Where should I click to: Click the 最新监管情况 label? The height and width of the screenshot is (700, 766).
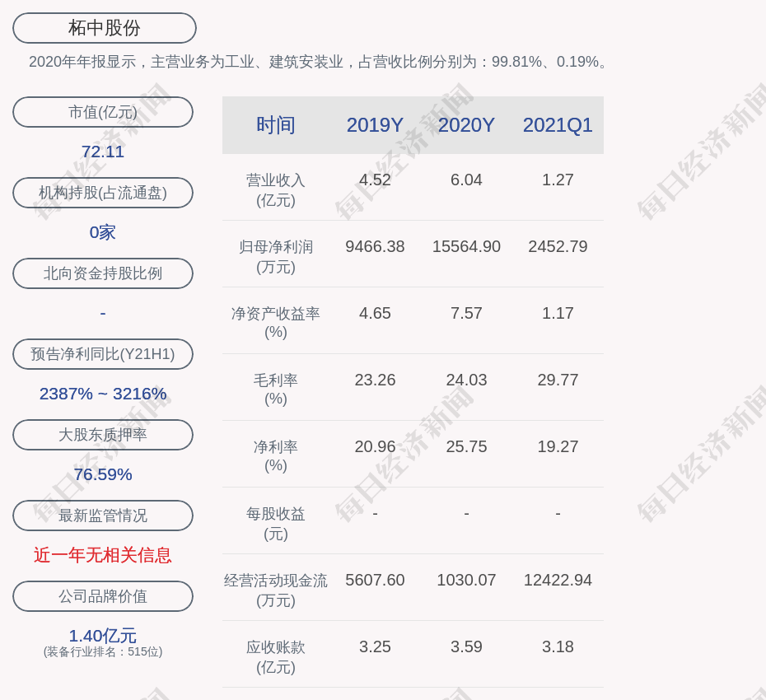coord(103,516)
